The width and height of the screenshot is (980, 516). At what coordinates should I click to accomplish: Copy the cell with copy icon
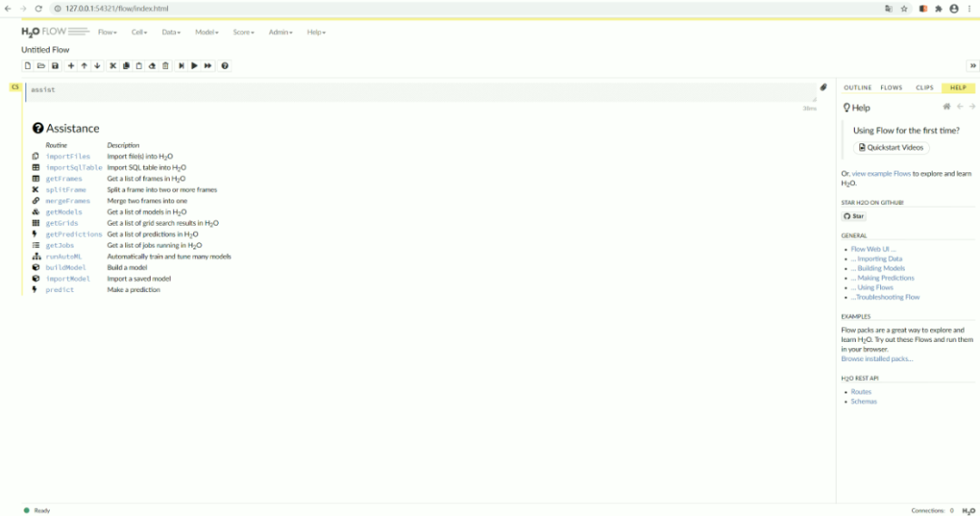coord(125,65)
